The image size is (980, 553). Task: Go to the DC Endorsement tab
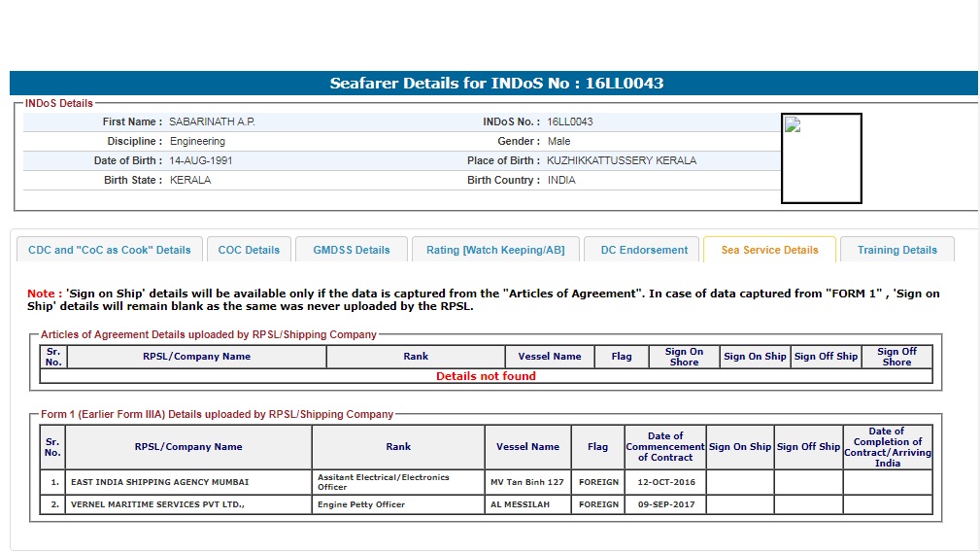point(644,250)
